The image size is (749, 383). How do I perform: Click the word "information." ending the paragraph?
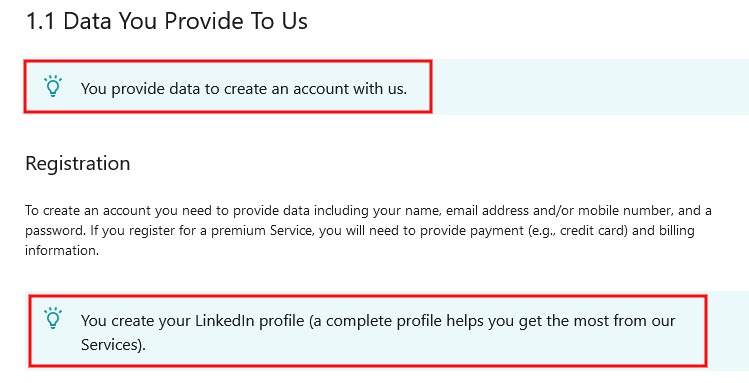pyautogui.click(x=62, y=251)
